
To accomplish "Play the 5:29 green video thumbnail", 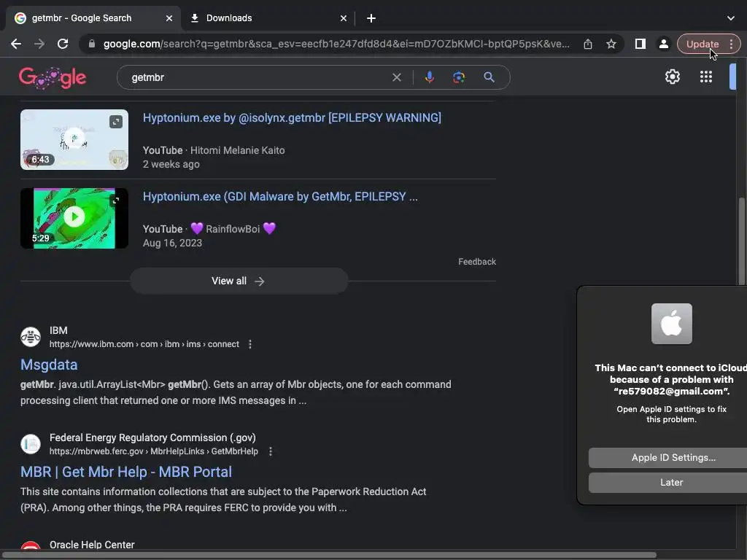I will (x=74, y=217).
